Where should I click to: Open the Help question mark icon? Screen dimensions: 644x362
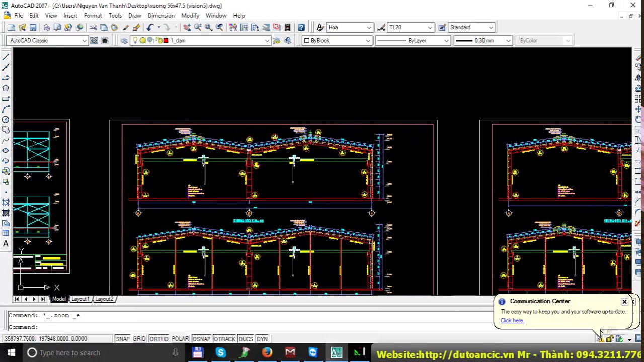click(x=301, y=27)
